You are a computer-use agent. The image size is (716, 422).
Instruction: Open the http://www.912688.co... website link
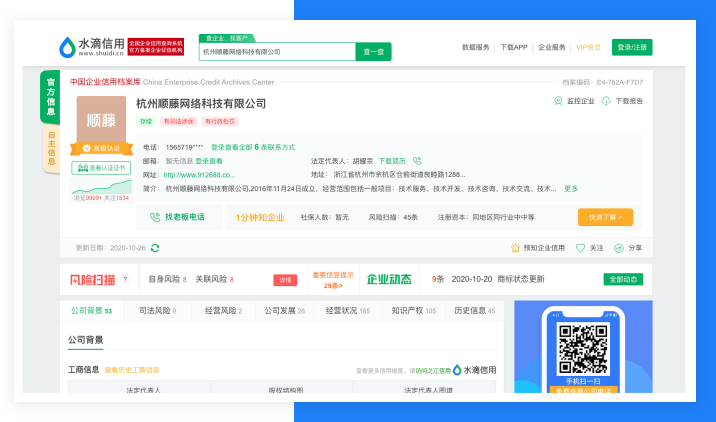click(x=200, y=175)
